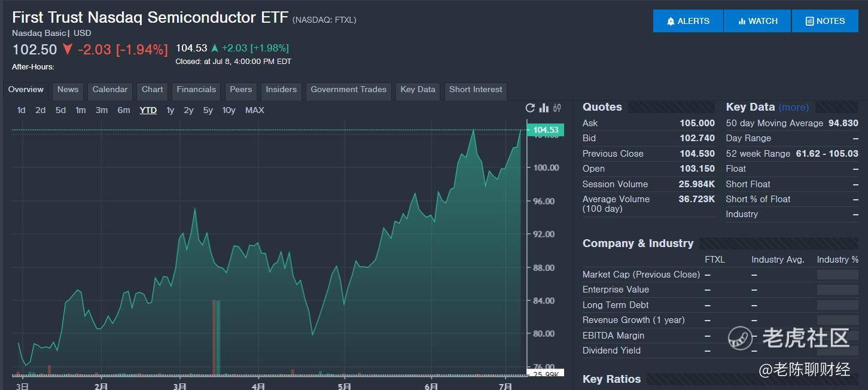Click the refresh chart icon
This screenshot has width=868, height=390.
click(530, 108)
